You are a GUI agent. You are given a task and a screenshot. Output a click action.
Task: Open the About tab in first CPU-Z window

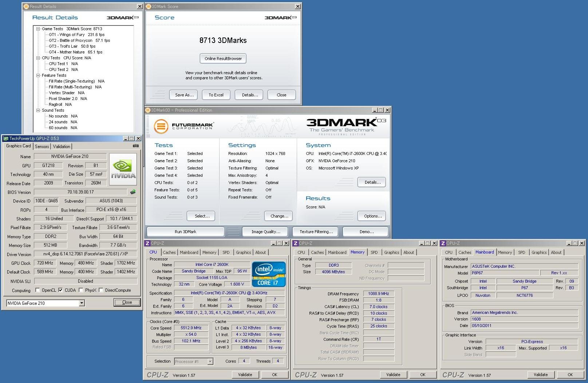pos(260,252)
